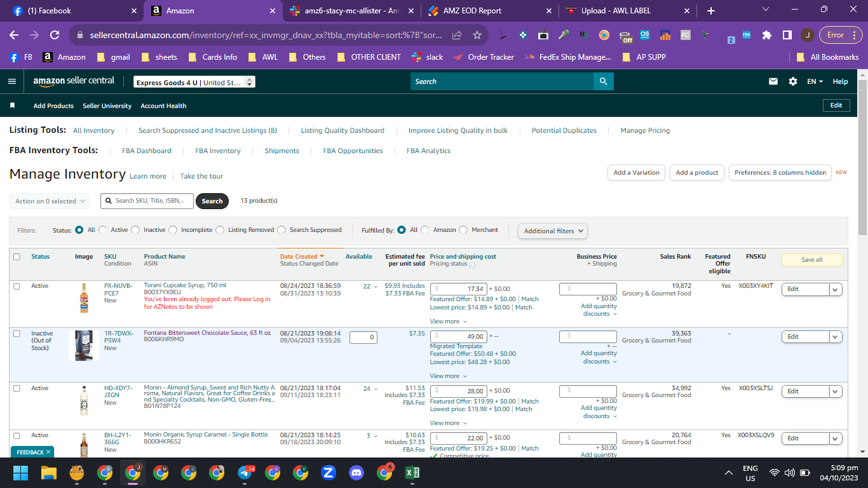The image size is (868, 488).
Task: Open the Chrome profile avatar J
Action: 807,35
